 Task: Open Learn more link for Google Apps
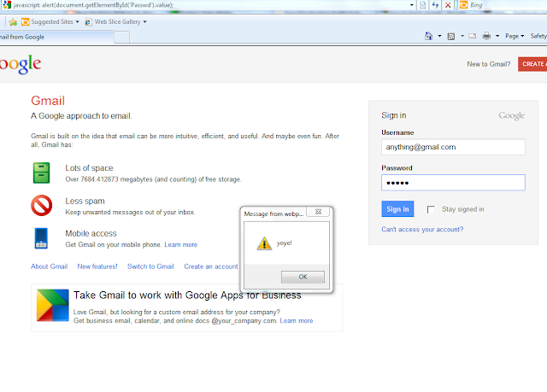297,320
